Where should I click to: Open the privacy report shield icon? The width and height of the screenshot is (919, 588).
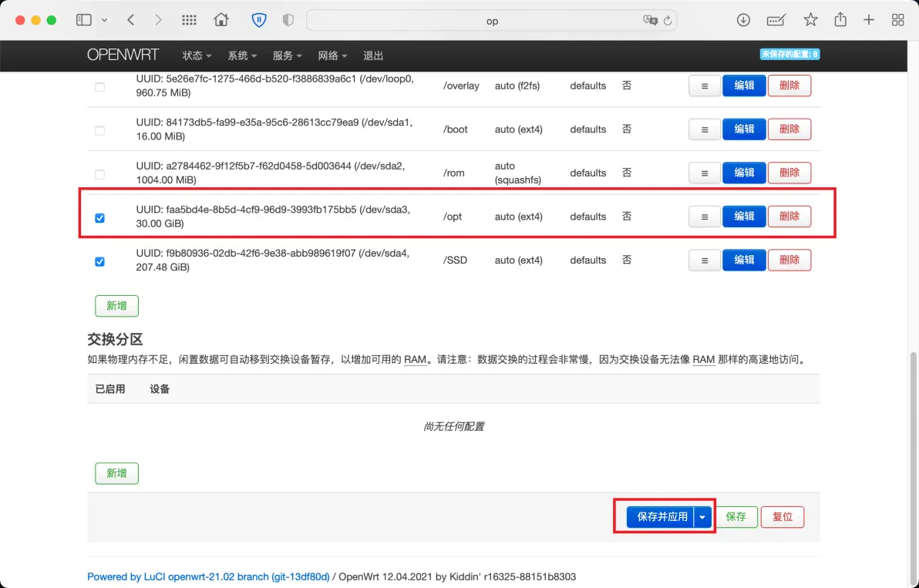click(x=288, y=20)
